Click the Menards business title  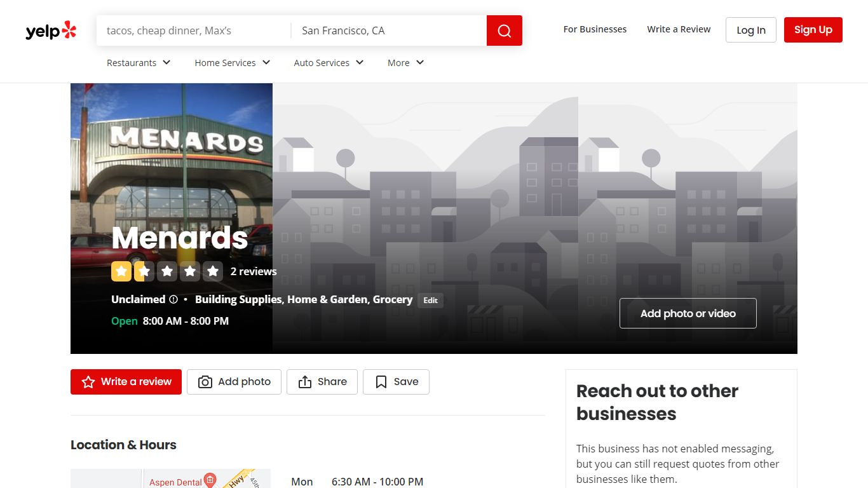point(180,238)
